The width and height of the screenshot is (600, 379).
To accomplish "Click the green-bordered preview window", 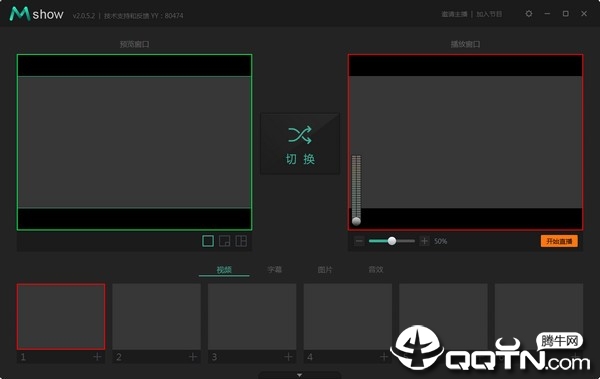I will (134, 142).
